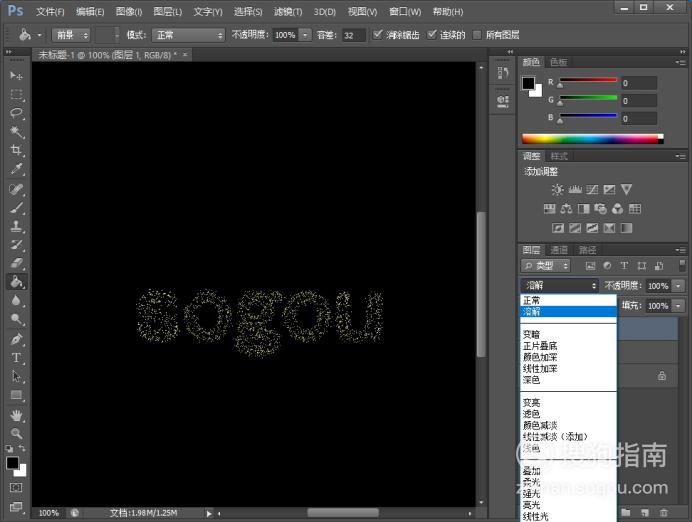Add Color Balance adjustment icon
This screenshot has width=692, height=522.
pos(566,209)
